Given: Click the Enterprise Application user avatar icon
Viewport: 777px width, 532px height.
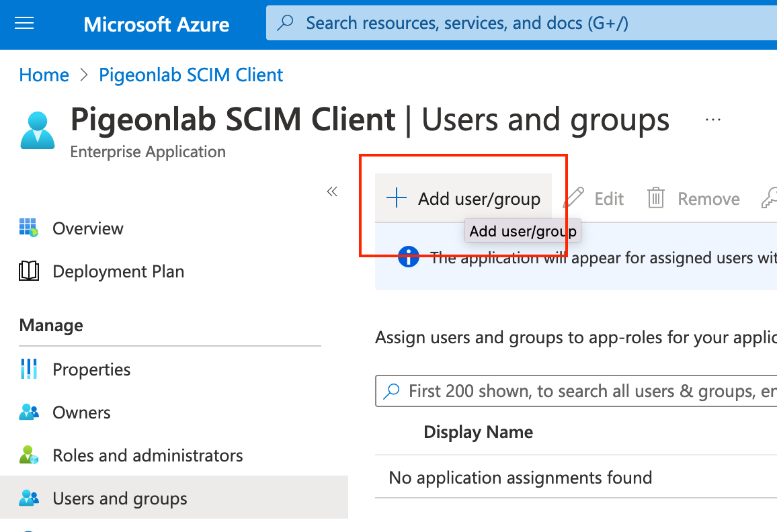Looking at the screenshot, I should click(38, 130).
